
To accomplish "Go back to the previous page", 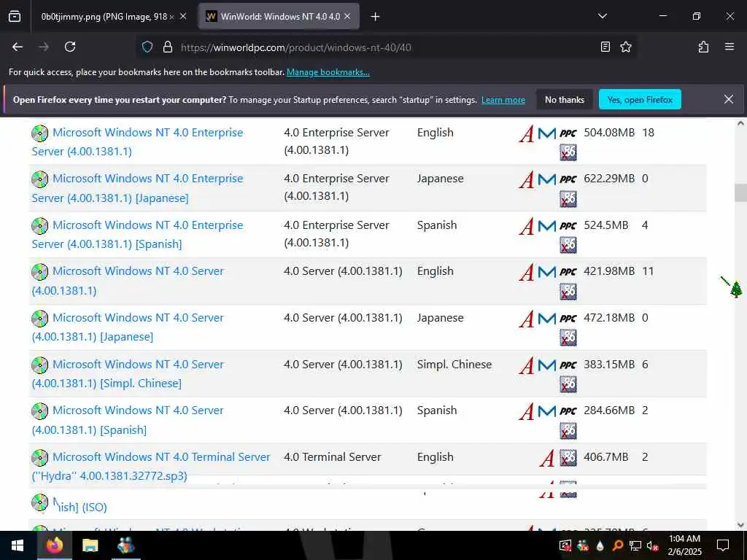I will (x=18, y=47).
